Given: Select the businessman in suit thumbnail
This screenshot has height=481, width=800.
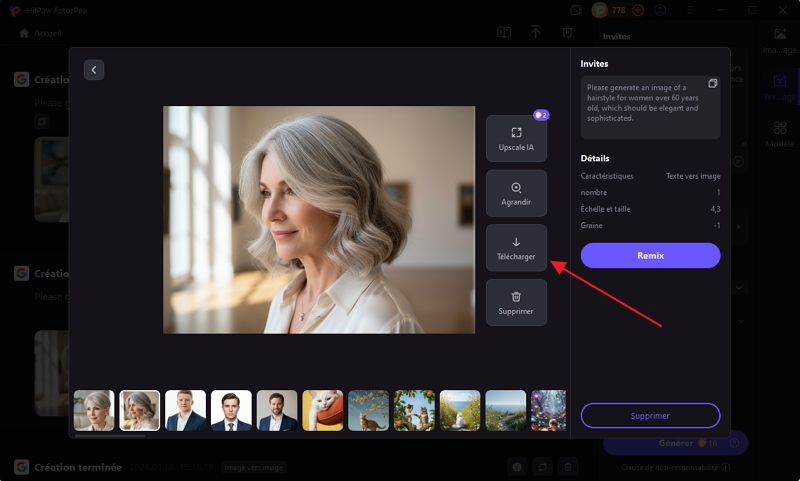Looking at the screenshot, I should coord(186,410).
